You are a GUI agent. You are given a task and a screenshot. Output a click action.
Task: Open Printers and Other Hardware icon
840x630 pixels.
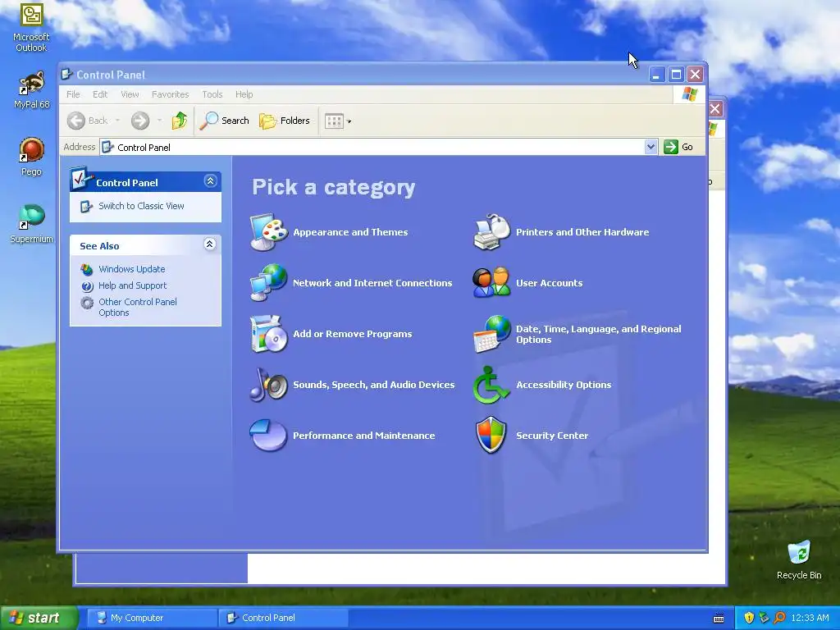click(x=492, y=232)
